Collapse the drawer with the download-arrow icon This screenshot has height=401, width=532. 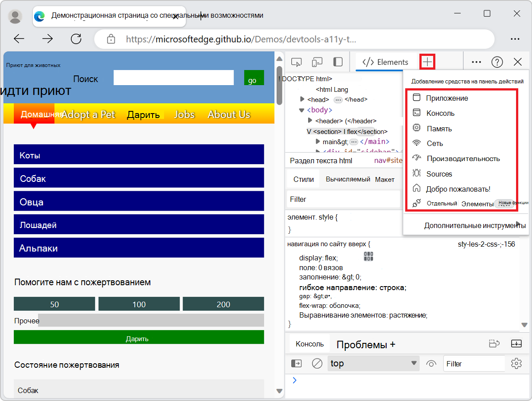tap(516, 344)
